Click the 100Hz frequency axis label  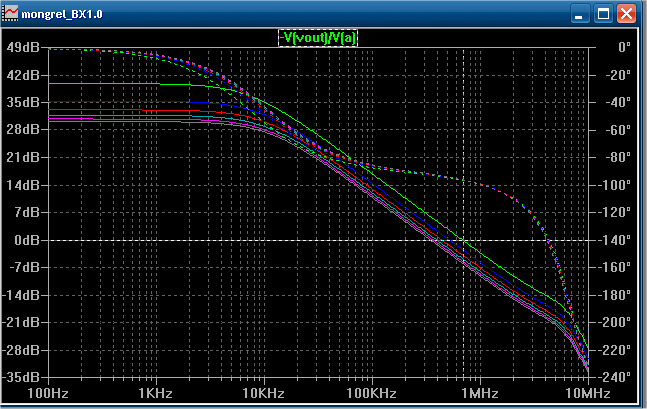(48, 393)
